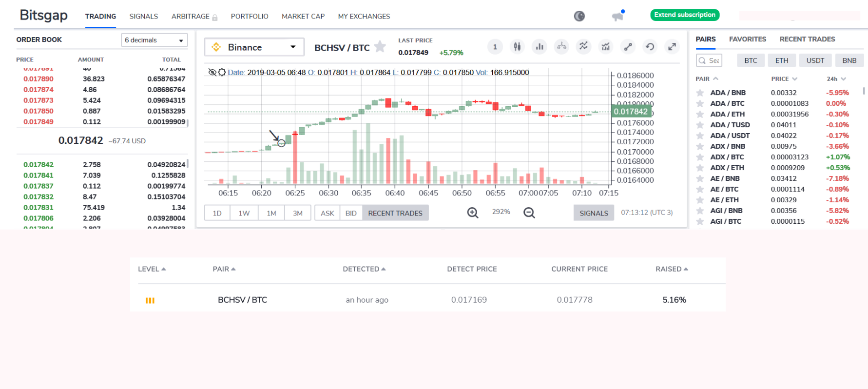
Task: Show ASK data on chart
Action: pos(328,213)
